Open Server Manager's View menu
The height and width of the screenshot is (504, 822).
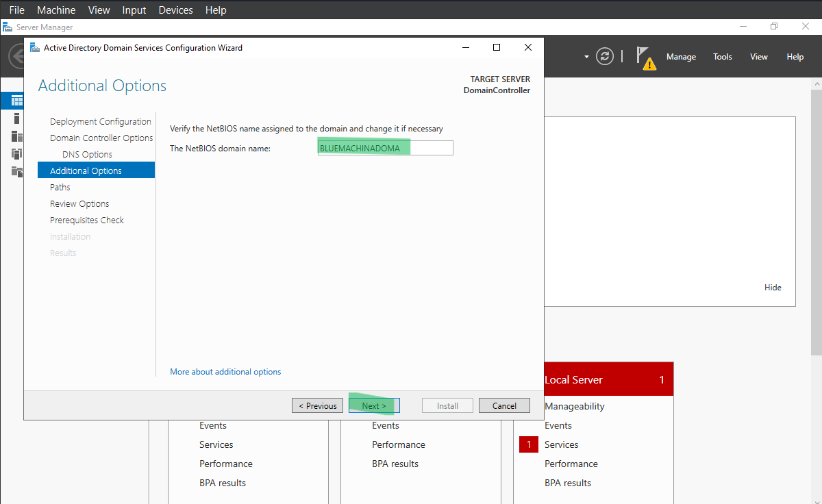[759, 57]
